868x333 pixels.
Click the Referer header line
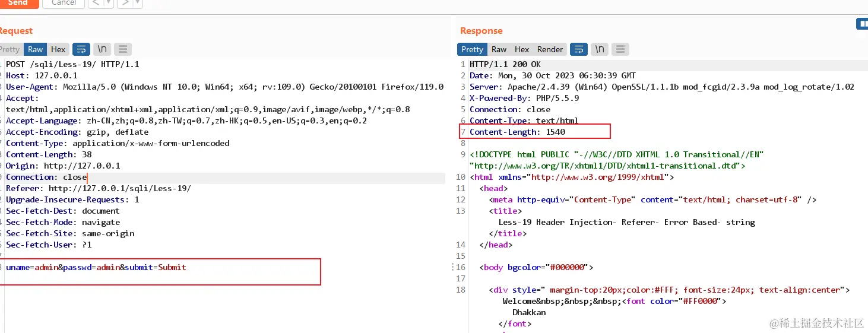coord(99,188)
